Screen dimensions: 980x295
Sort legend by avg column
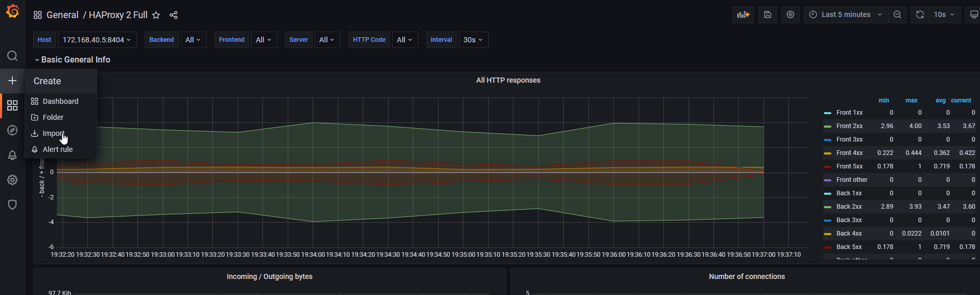click(x=940, y=100)
